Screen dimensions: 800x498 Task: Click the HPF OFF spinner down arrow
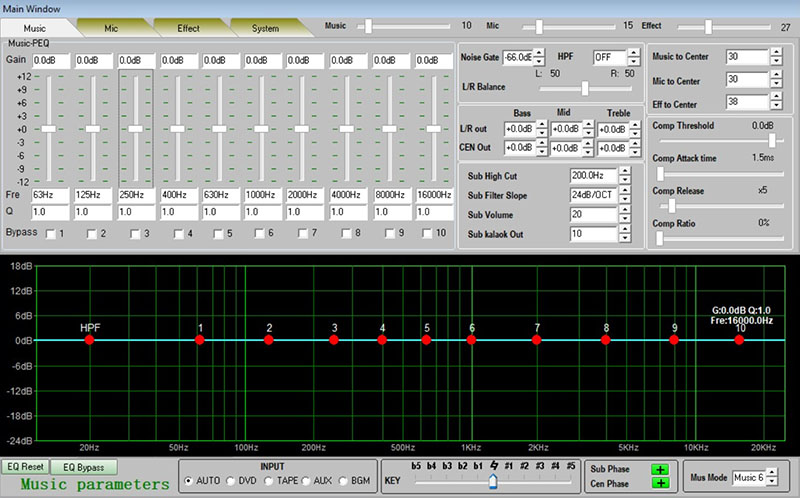click(x=632, y=61)
